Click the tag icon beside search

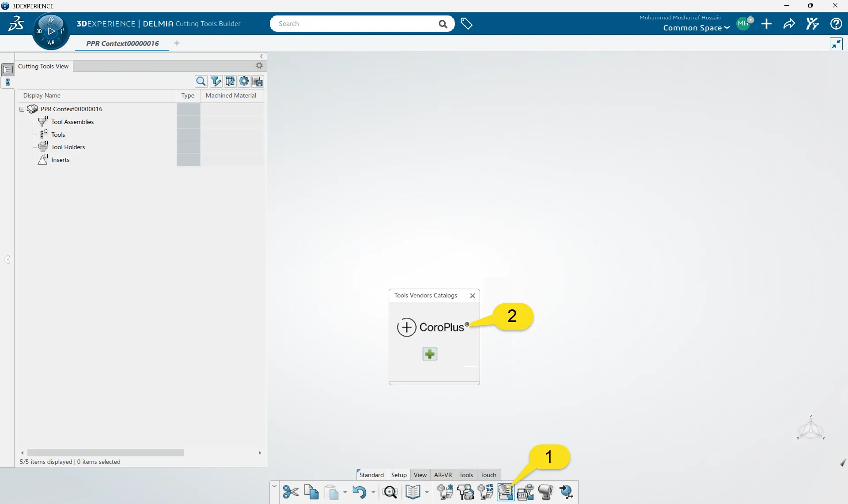point(466,24)
